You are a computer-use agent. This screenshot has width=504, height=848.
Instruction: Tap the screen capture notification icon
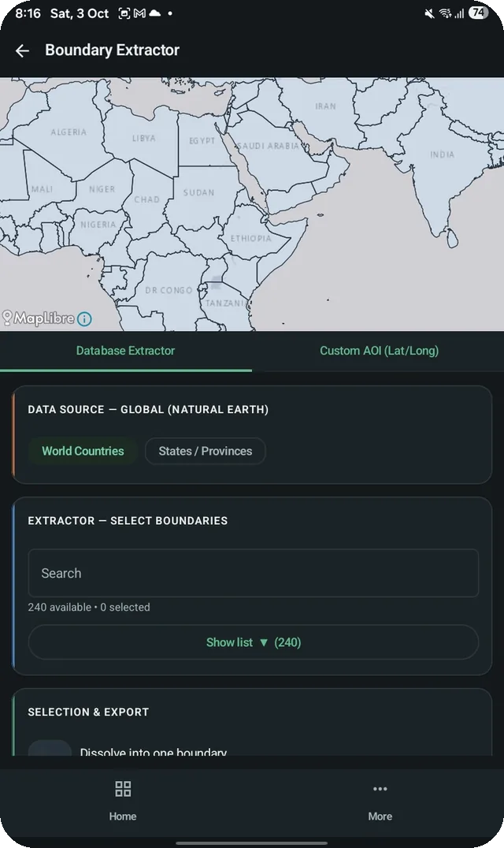click(124, 13)
